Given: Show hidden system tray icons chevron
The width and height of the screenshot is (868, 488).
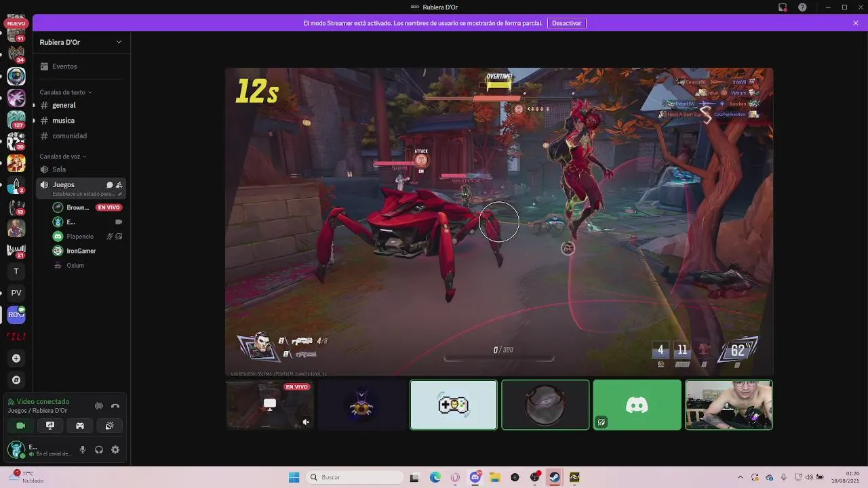Looking at the screenshot, I should [x=741, y=477].
